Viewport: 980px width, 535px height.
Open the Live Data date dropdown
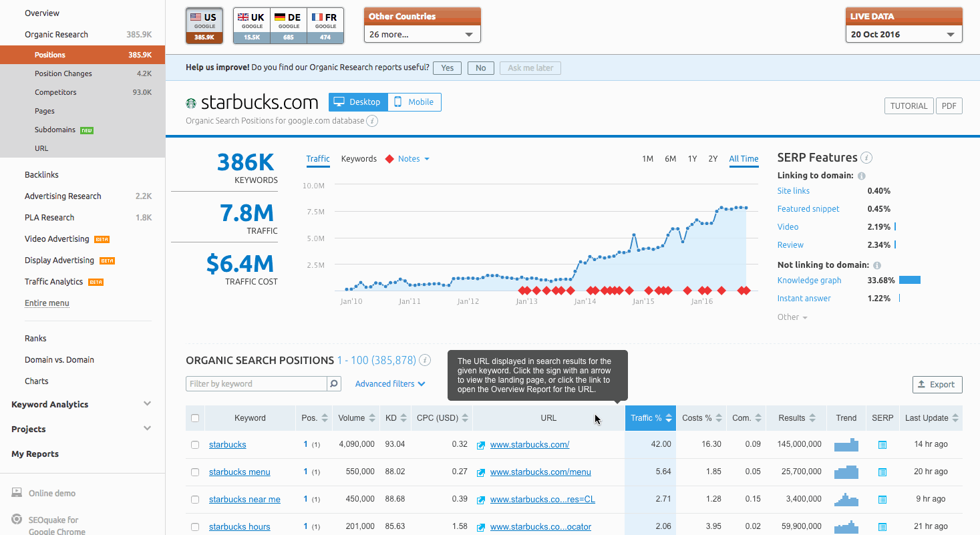[904, 34]
